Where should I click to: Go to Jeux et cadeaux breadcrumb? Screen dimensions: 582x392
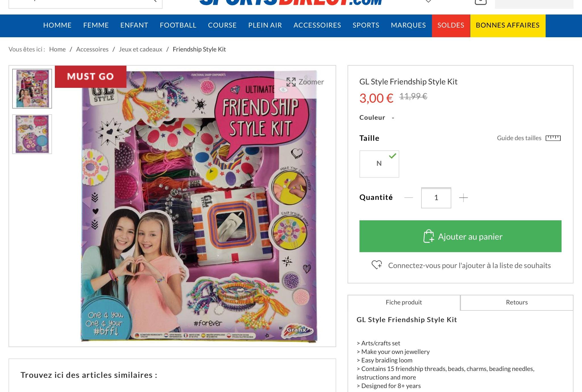pyautogui.click(x=140, y=49)
